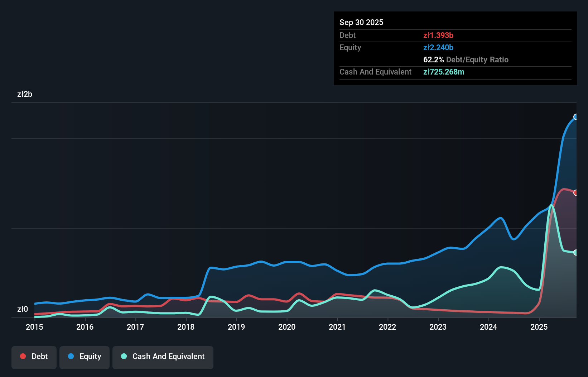
Task: Click the red Debt endpoint marker
Action: pos(575,193)
